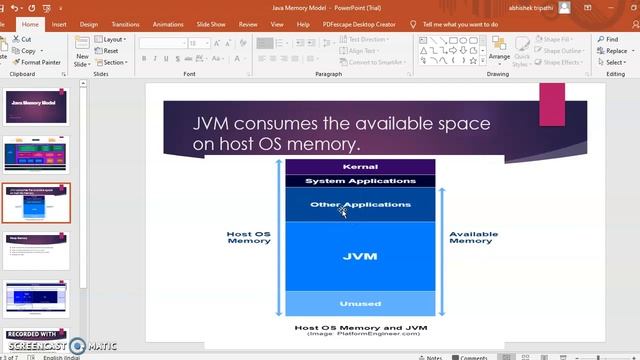Viewport: 640px width, 360px height.
Task: Toggle text Shadow formatting
Action: (178, 59)
